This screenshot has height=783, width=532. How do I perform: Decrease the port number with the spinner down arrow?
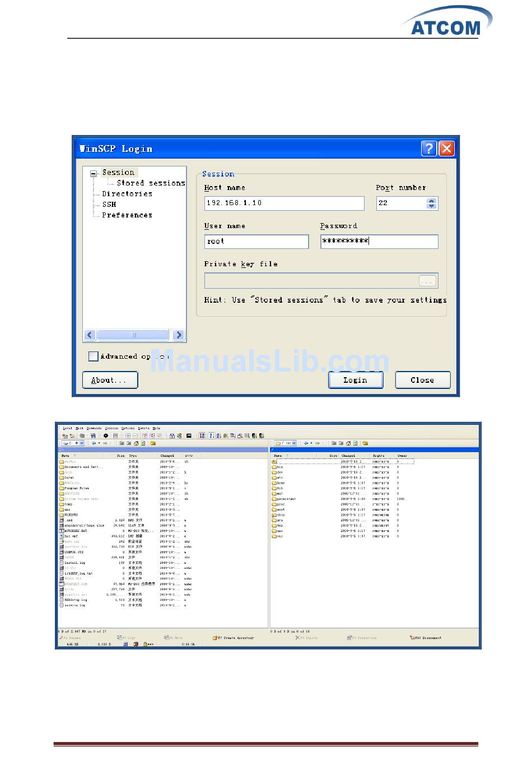tap(431, 206)
